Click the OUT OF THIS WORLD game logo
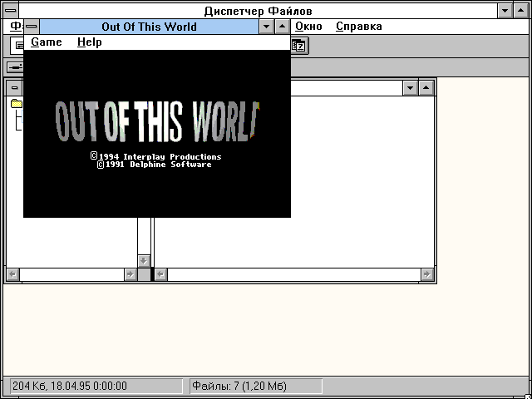This screenshot has height=399, width=532. 157,121
